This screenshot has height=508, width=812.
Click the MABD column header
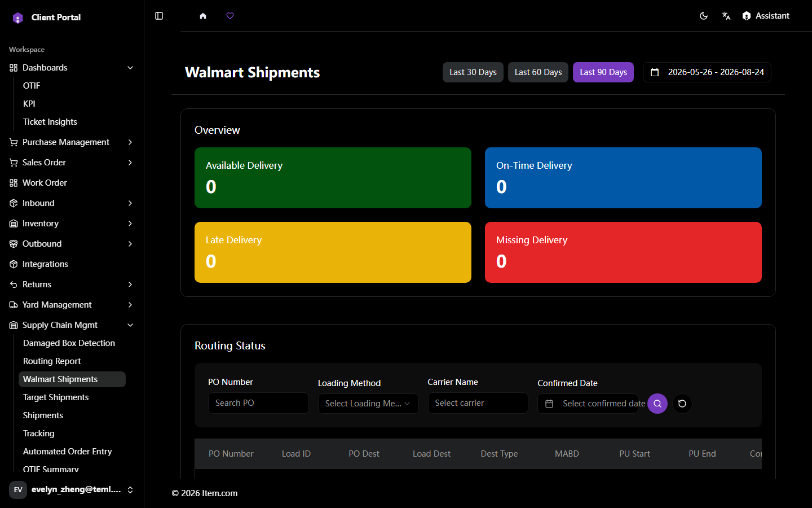click(567, 454)
